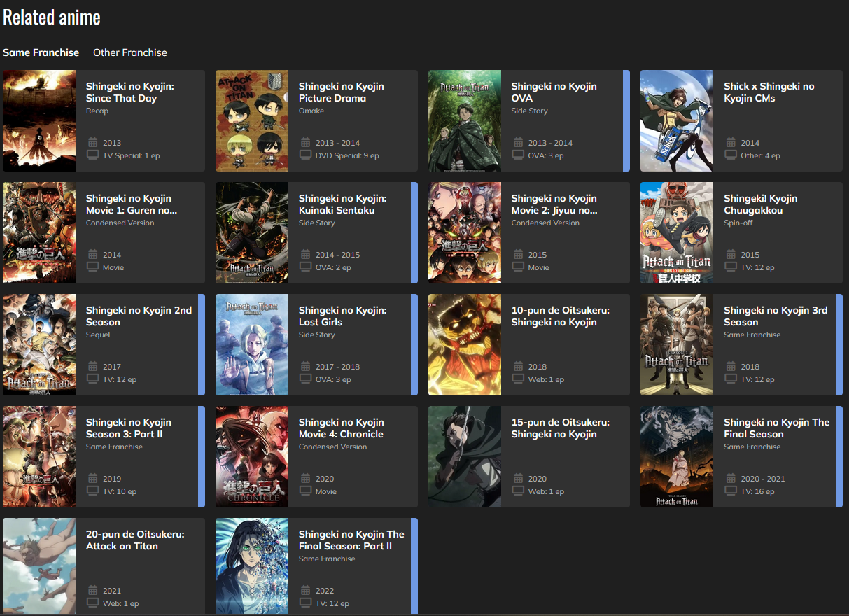Click title Shingeki no Kyojin: Kuinaki Sentaku
This screenshot has width=849, height=616.
[342, 204]
